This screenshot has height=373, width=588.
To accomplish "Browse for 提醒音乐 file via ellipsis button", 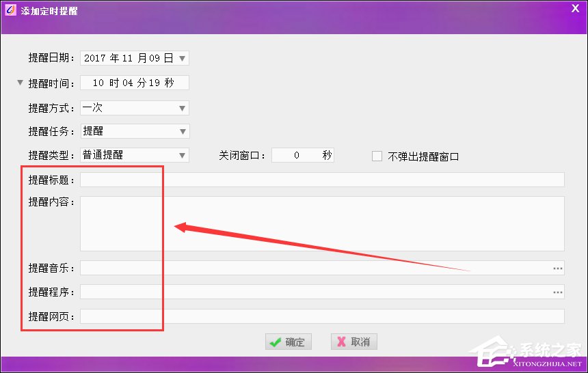I will [558, 268].
